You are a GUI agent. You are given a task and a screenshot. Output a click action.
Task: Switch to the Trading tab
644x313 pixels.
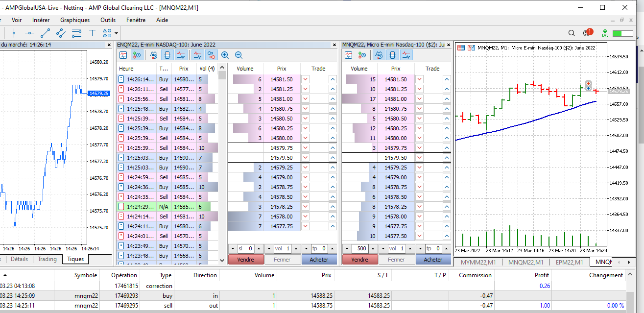[48, 259]
